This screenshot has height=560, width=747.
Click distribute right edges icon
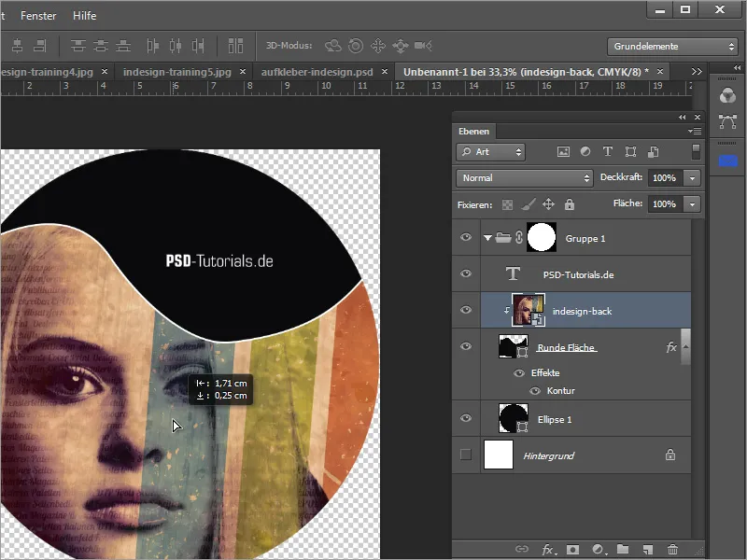[198, 46]
